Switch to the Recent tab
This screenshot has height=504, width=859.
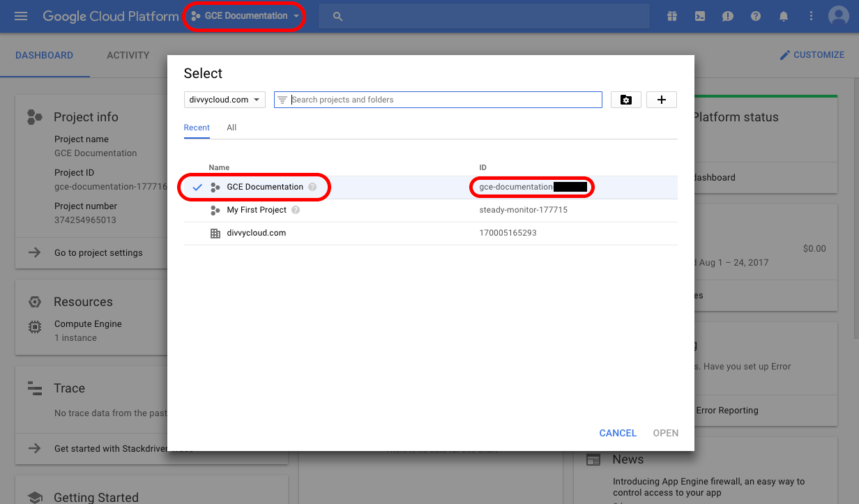click(197, 128)
